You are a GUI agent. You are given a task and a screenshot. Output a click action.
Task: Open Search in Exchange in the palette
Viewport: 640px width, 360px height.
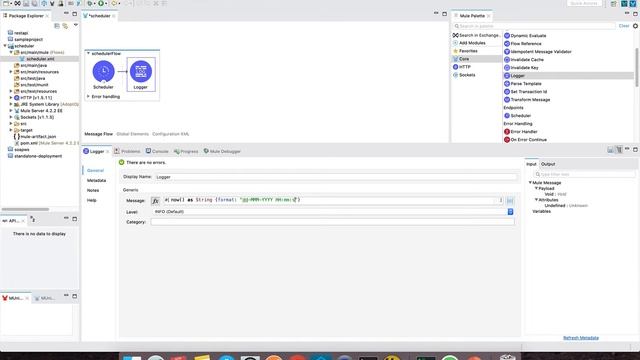477,36
